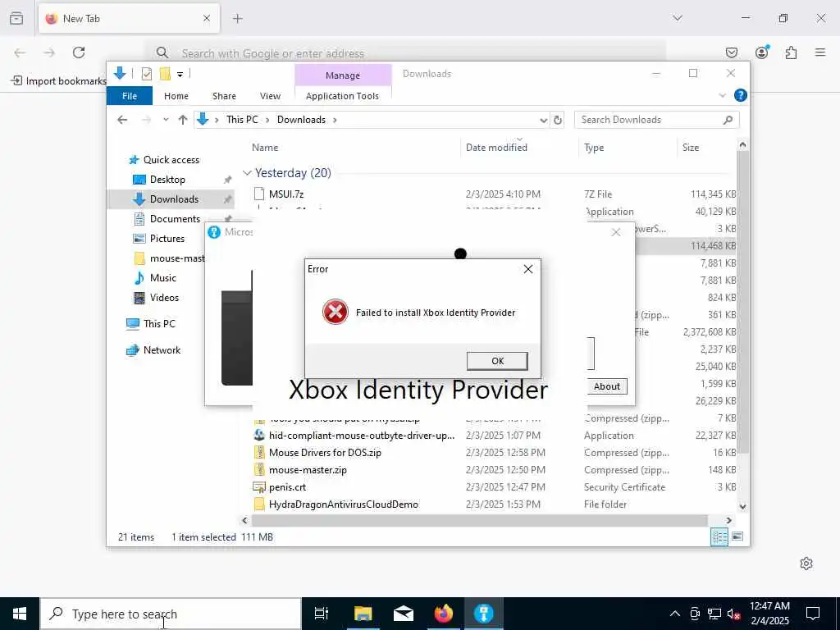The height and width of the screenshot is (630, 840).
Task: Click the About button in installer window
Action: (x=606, y=386)
